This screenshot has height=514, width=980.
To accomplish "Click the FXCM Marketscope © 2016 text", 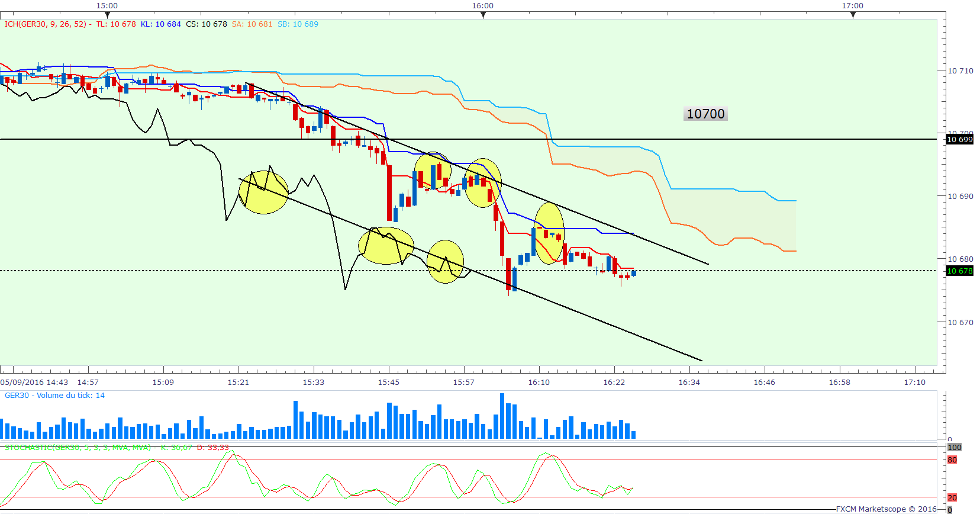I will tap(886, 509).
